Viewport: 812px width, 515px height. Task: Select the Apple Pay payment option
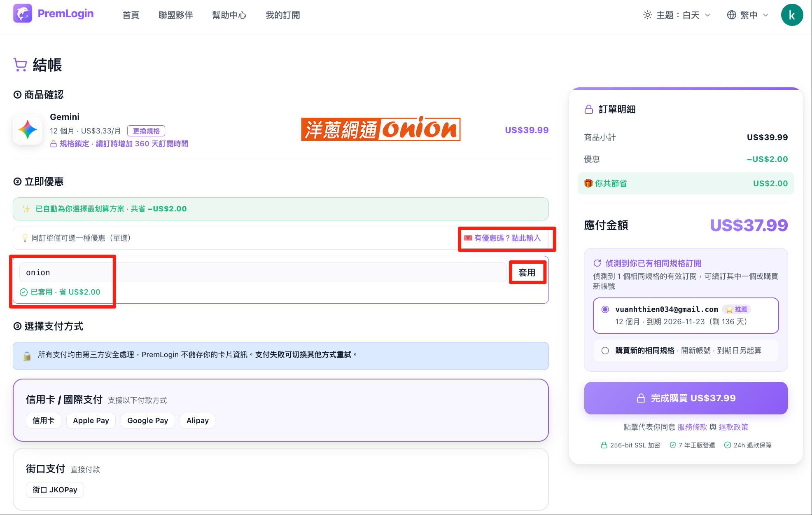point(91,421)
